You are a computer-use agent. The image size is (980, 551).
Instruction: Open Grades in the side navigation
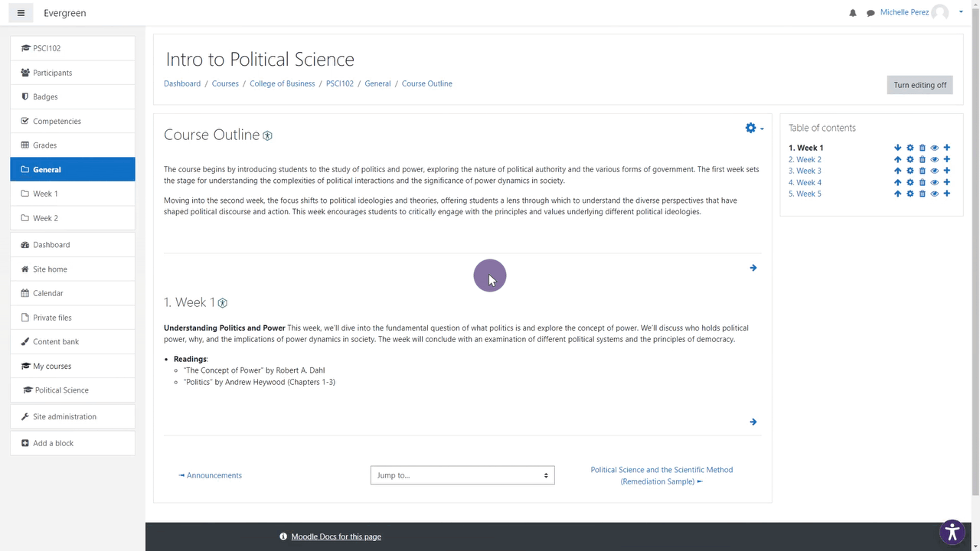pyautogui.click(x=44, y=145)
